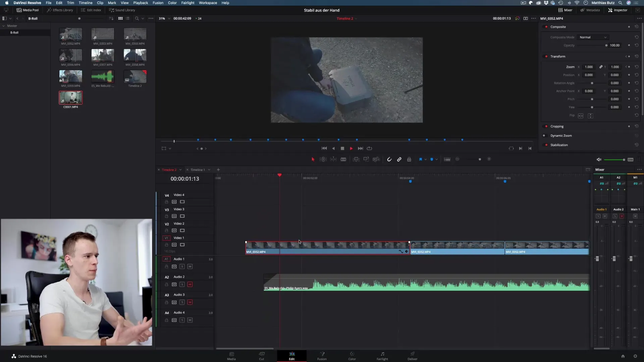
Task: Click the Go to First Frame button
Action: (324, 148)
